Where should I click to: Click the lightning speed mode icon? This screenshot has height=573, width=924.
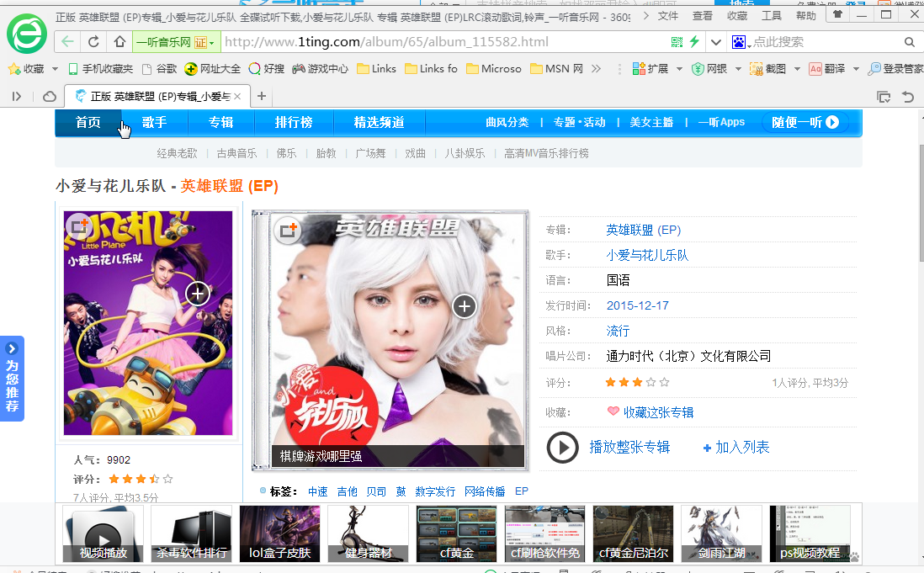tap(694, 42)
